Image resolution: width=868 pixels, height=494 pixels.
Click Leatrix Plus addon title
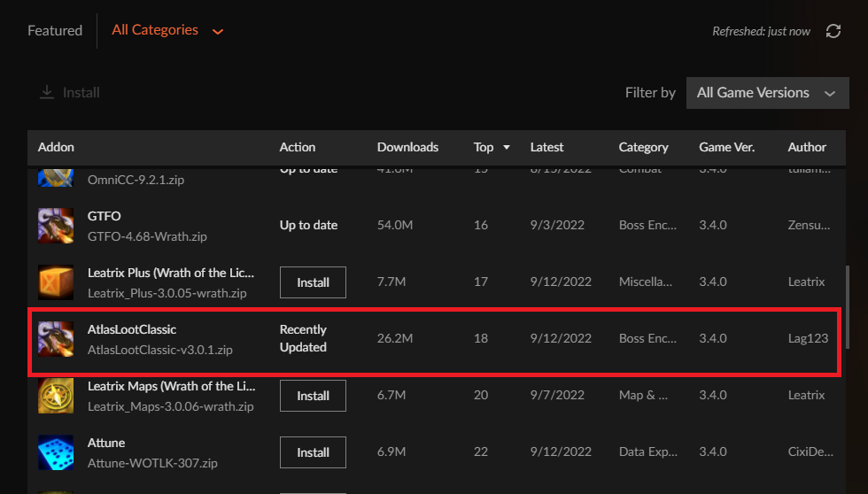tap(170, 273)
